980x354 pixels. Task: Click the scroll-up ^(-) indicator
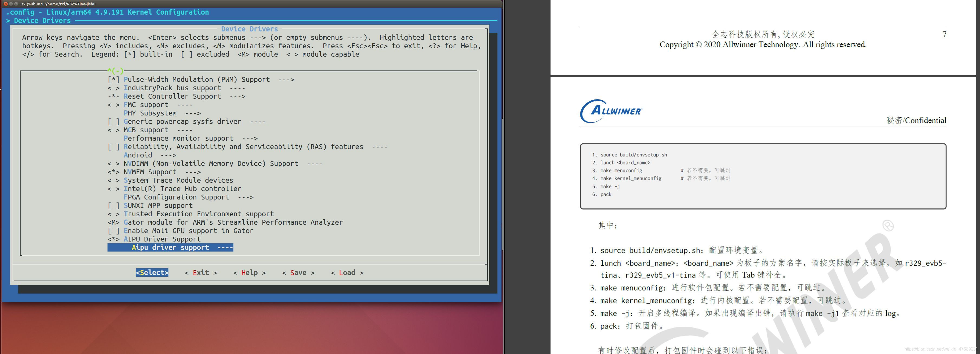tap(116, 71)
